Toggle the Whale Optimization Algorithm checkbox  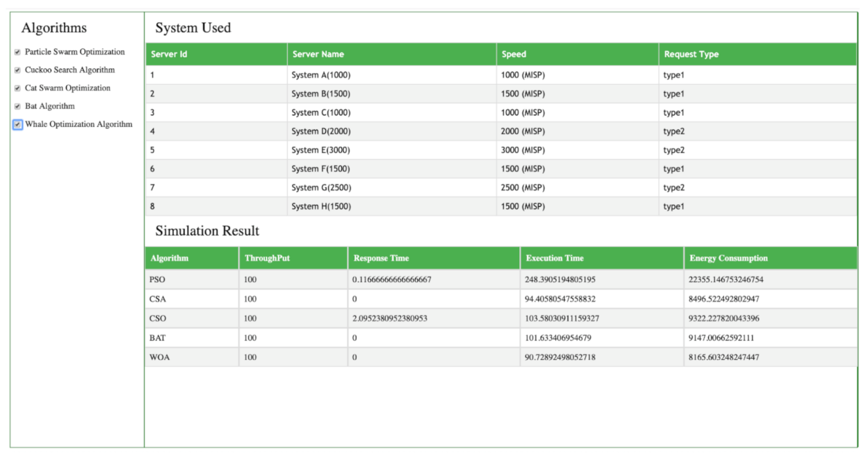coord(17,125)
